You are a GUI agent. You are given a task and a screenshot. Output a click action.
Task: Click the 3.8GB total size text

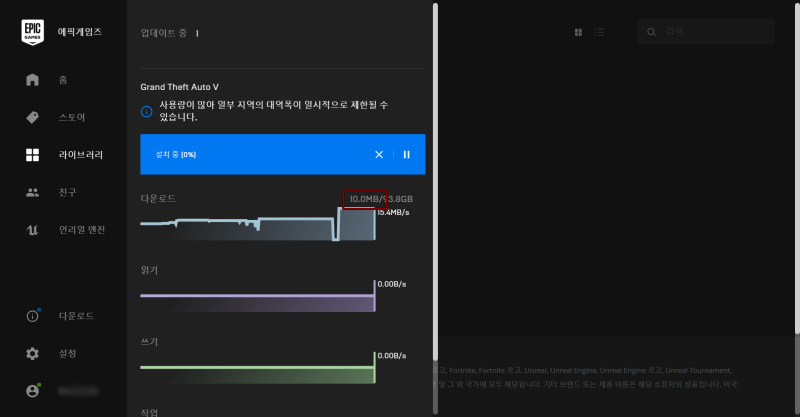click(x=401, y=199)
